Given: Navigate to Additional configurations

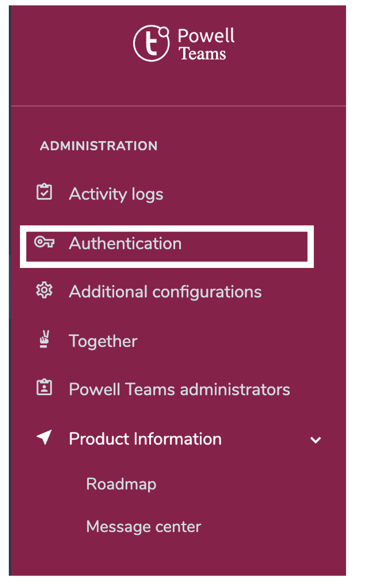Looking at the screenshot, I should [x=165, y=291].
